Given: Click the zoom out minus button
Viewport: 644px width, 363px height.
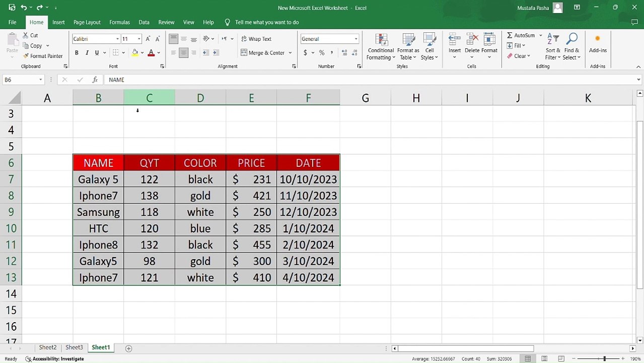Looking at the screenshot, I should [574, 358].
